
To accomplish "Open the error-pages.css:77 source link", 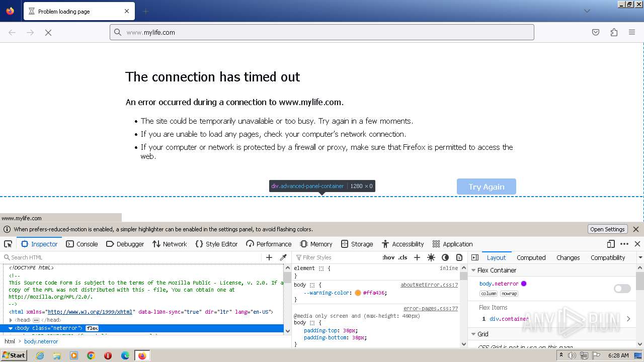I will point(431,308).
